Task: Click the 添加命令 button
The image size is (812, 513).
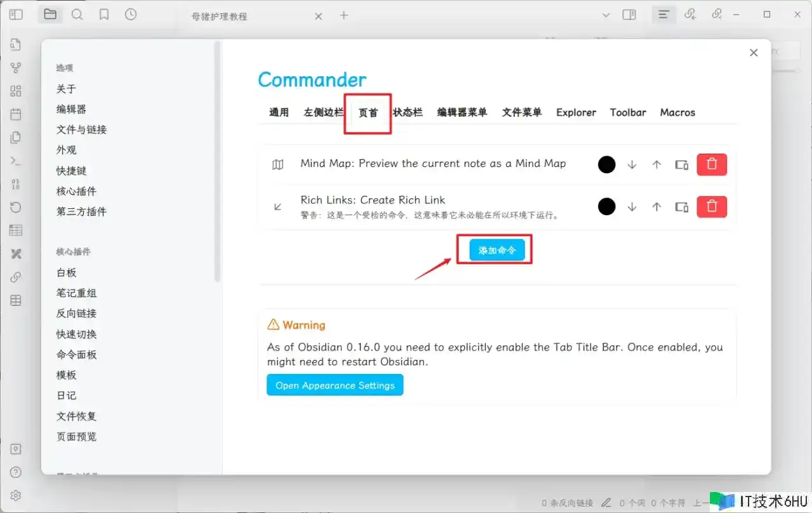Action: (x=497, y=250)
